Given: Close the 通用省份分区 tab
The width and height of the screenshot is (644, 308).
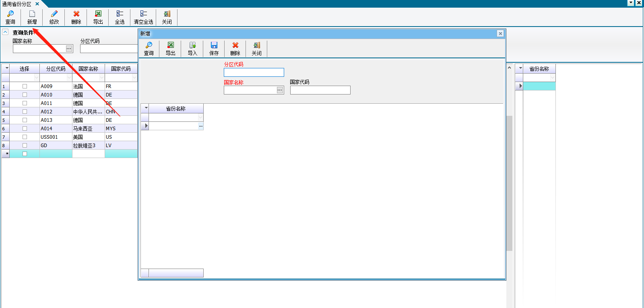Looking at the screenshot, I should (37, 4).
